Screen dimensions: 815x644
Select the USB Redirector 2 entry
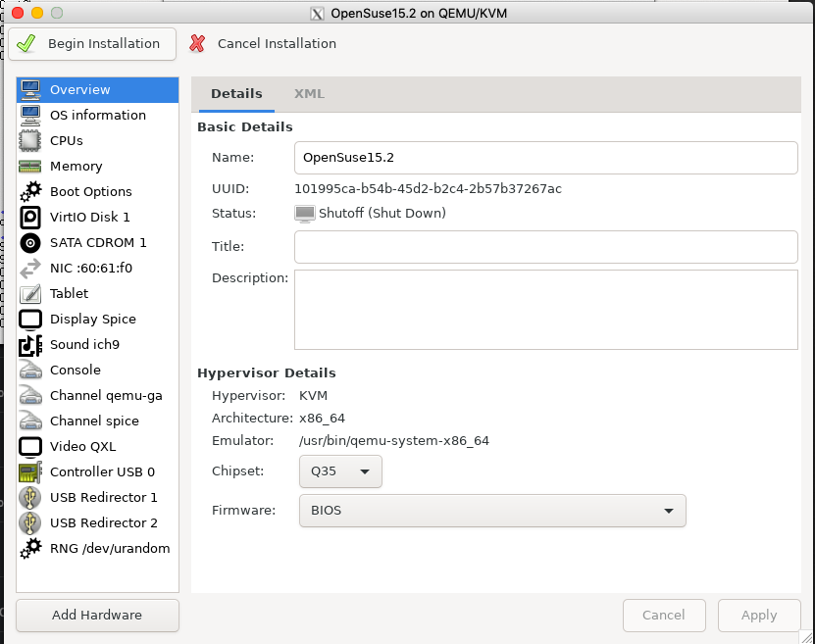tap(98, 522)
